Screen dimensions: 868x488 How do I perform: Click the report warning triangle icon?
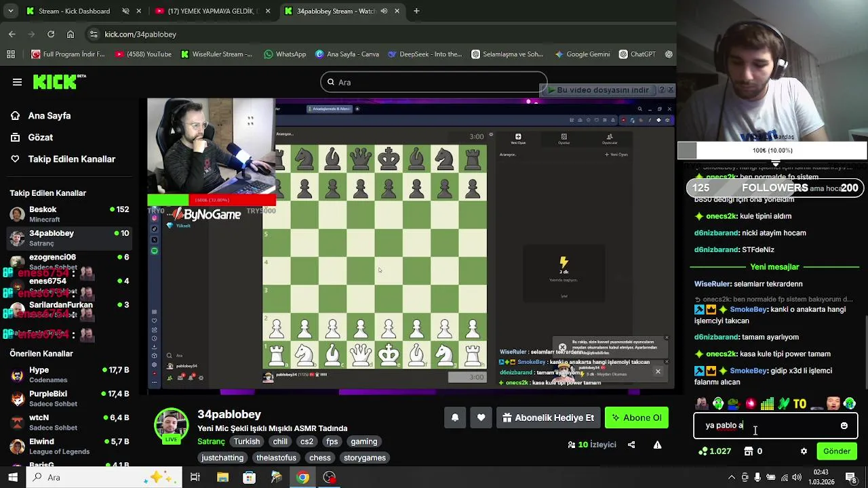pos(657,445)
